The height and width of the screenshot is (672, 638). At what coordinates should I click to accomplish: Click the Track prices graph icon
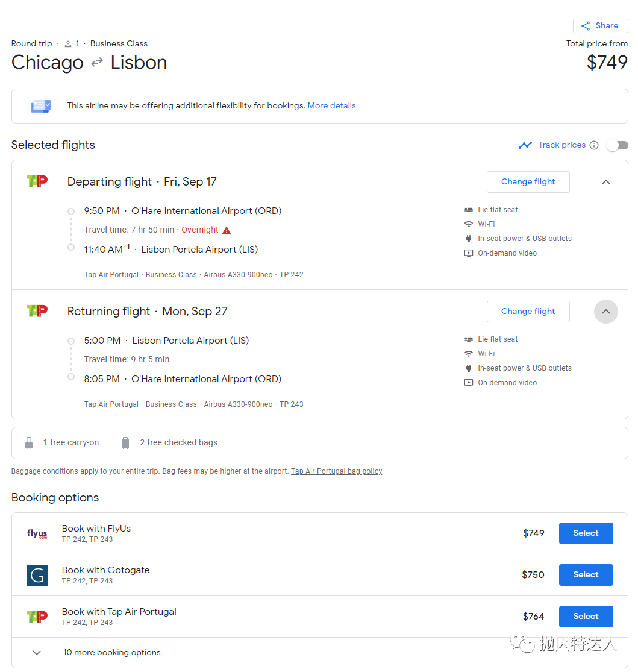pos(525,145)
